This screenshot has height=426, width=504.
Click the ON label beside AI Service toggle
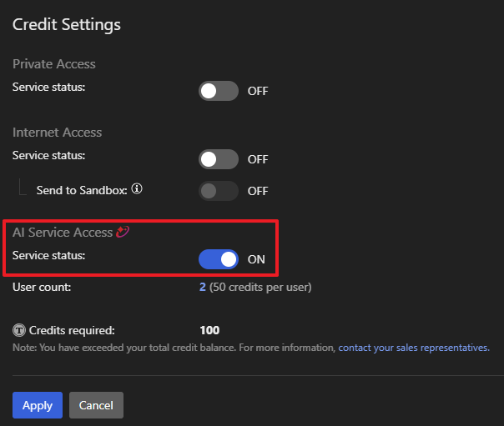[x=256, y=259]
